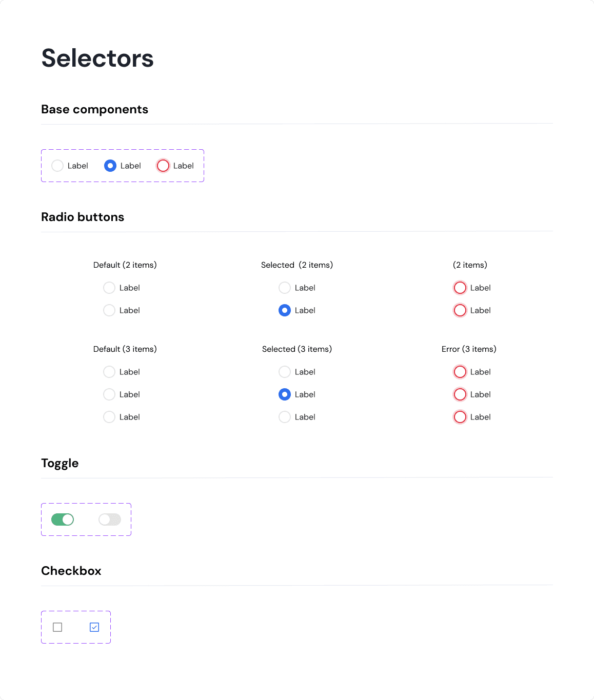The image size is (594, 700).
Task: Click the Radio buttons section heading
Action: 83,217
